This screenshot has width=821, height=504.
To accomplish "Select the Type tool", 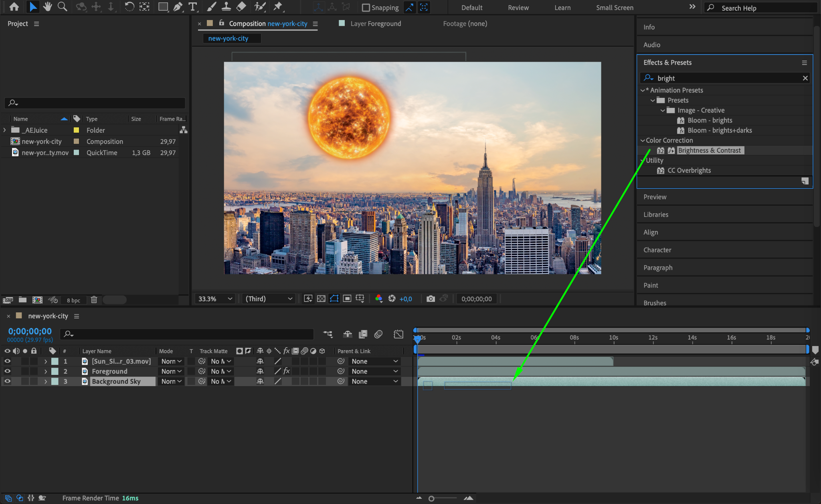I will coord(193,7).
